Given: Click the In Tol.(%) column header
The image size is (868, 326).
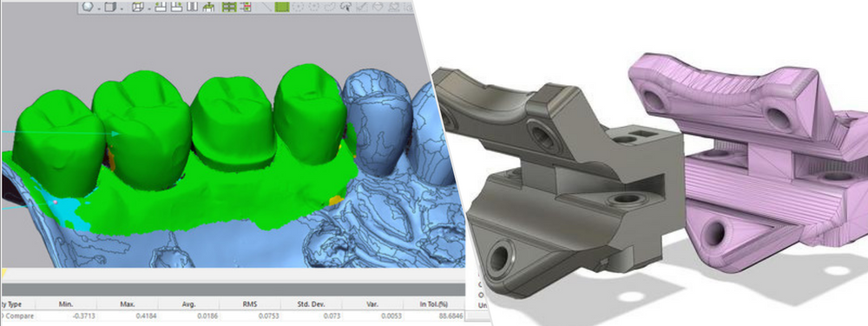Looking at the screenshot, I should click(434, 304).
